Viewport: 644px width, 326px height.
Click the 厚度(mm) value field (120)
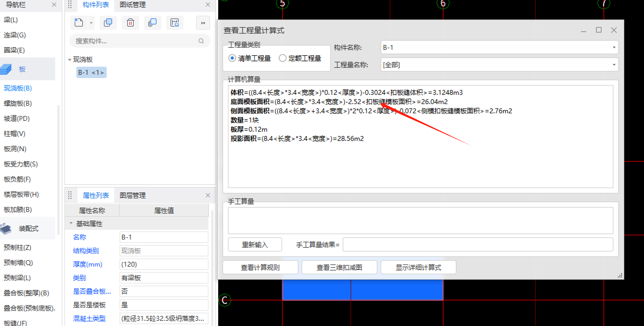click(164, 264)
